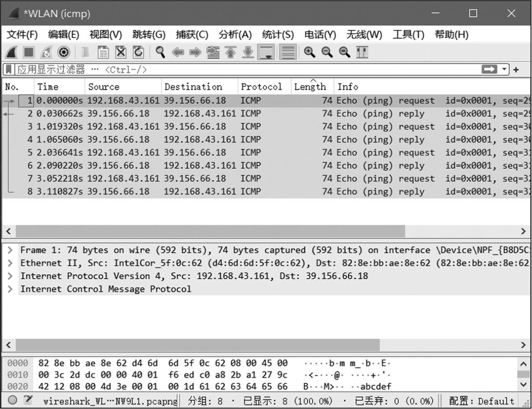Save this capture file icon
The image size is (532, 409).
103,52
